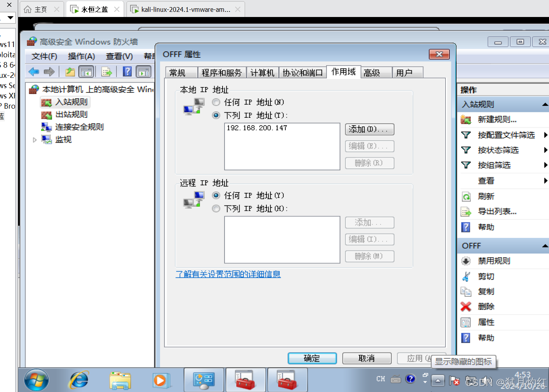Screen dimensions: 549x392
Task: Switch to the kali-linux VM tab
Action: click(x=186, y=9)
